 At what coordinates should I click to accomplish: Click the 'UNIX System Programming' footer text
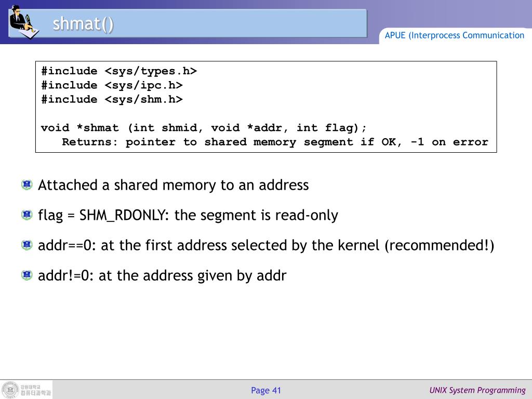point(477,390)
